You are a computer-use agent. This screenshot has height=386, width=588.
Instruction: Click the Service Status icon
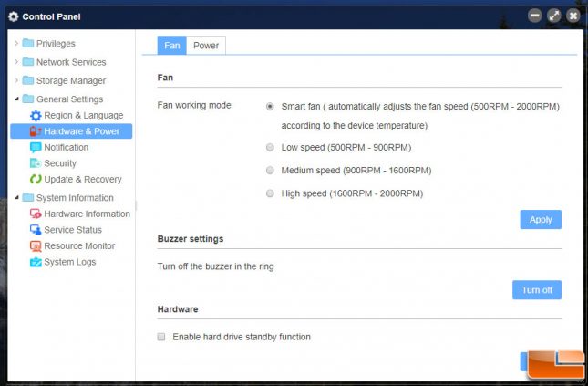36,229
